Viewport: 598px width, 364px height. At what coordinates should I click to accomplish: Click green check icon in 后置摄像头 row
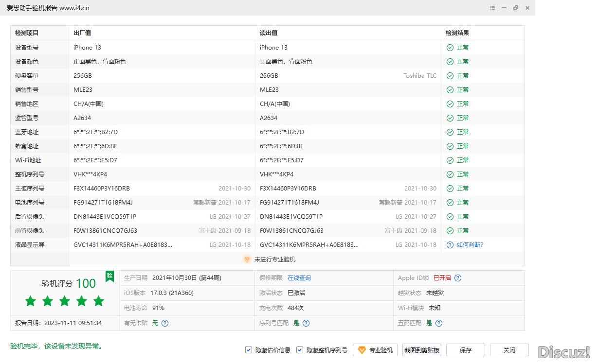coord(450,217)
